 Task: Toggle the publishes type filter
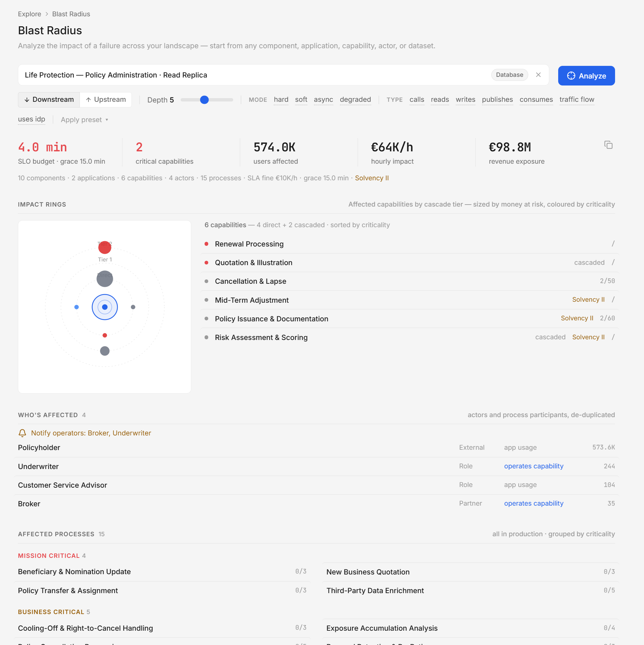click(x=497, y=99)
